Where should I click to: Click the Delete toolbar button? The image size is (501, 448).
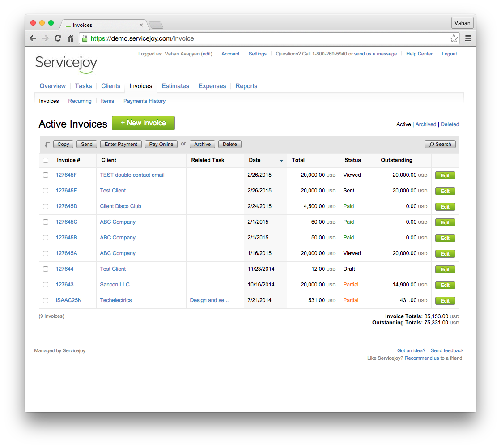click(x=230, y=144)
